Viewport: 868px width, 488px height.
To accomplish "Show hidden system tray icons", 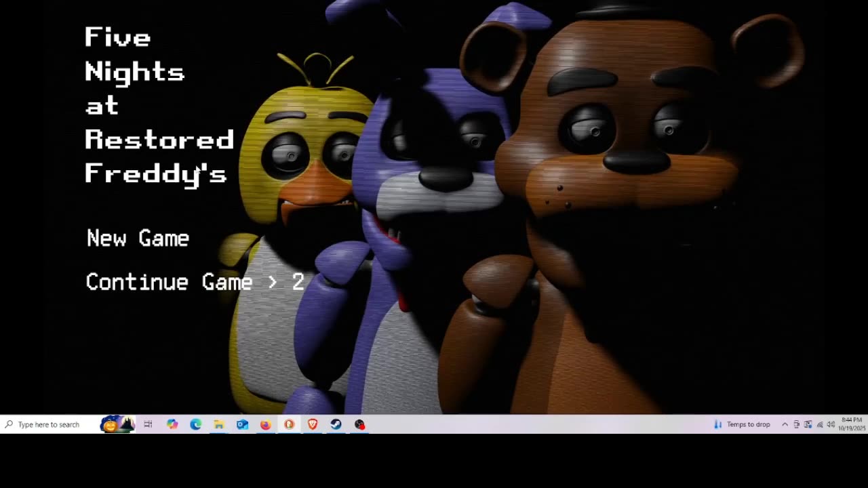I will click(x=785, y=424).
